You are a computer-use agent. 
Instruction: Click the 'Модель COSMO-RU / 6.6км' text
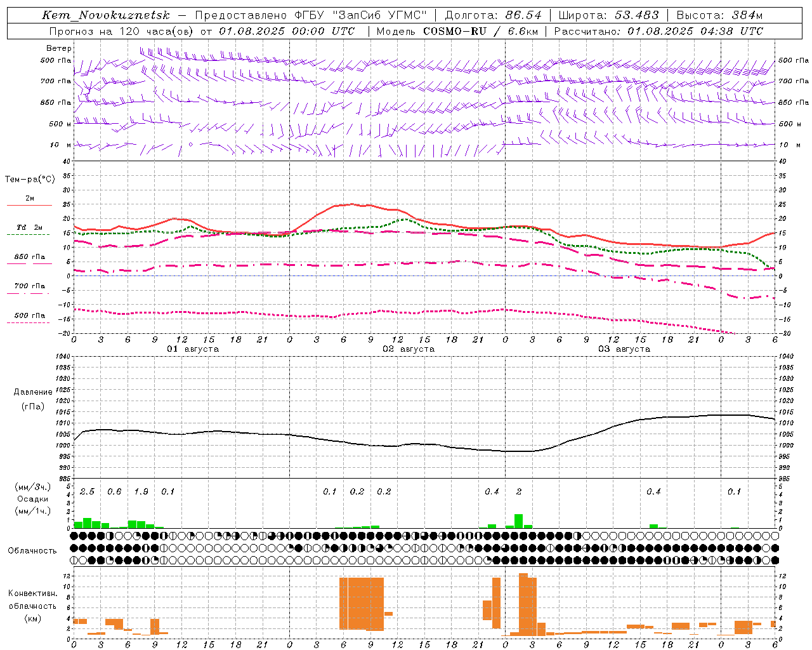click(x=457, y=31)
